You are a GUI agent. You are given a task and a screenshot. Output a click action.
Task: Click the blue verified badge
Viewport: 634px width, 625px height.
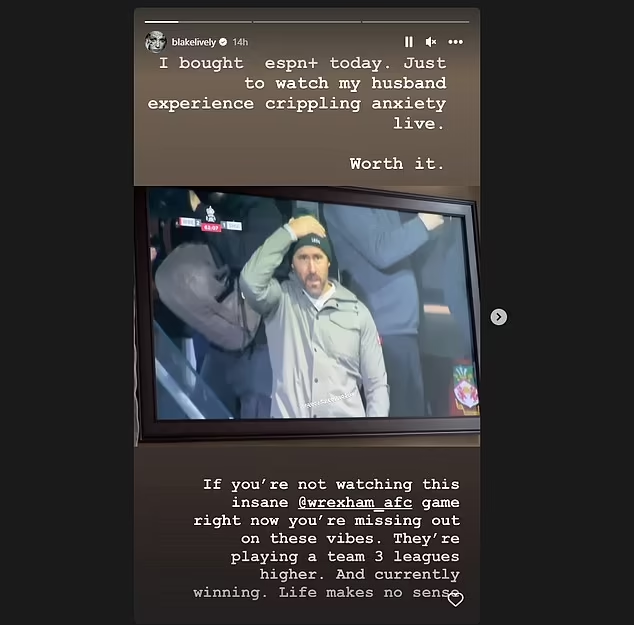[x=223, y=42]
